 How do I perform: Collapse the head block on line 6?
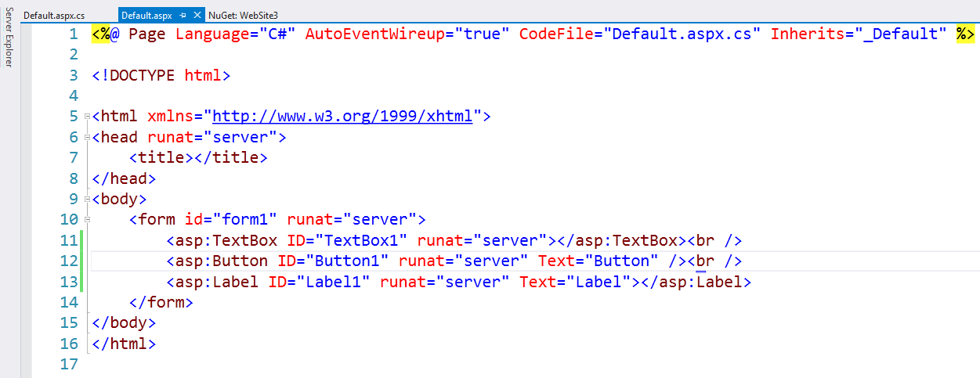pos(86,138)
